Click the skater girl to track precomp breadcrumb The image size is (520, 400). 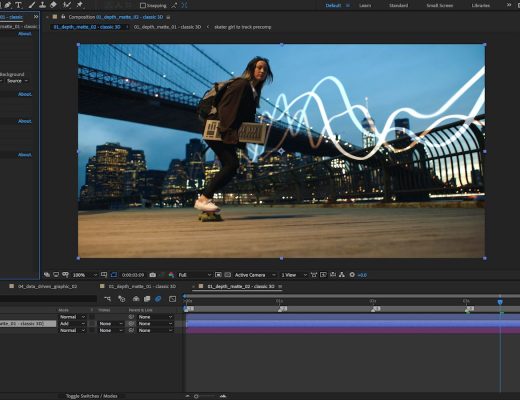[243, 27]
